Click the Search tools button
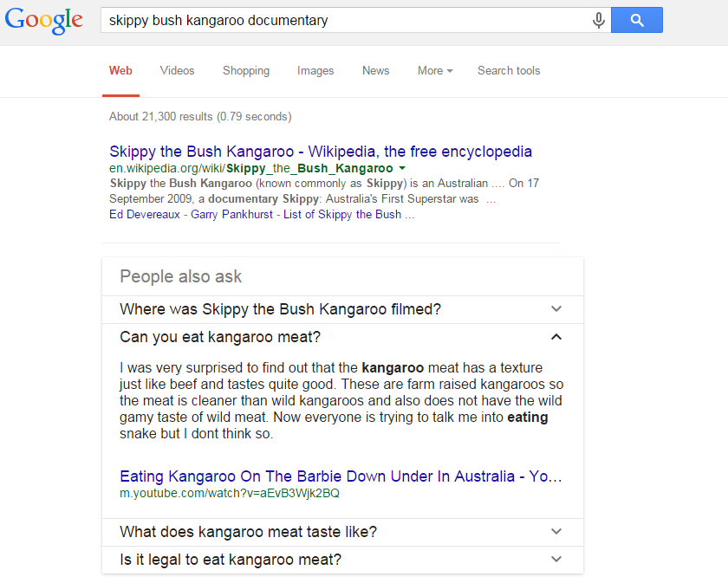728x583 pixels. pos(508,71)
